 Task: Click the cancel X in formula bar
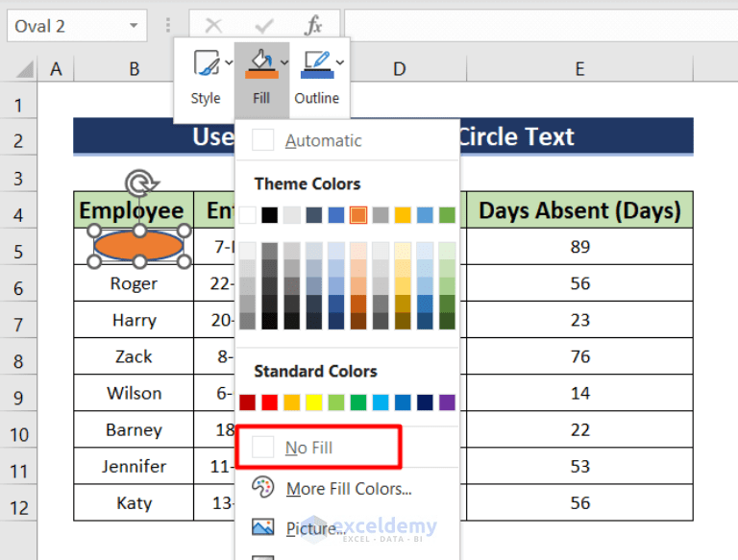[213, 25]
